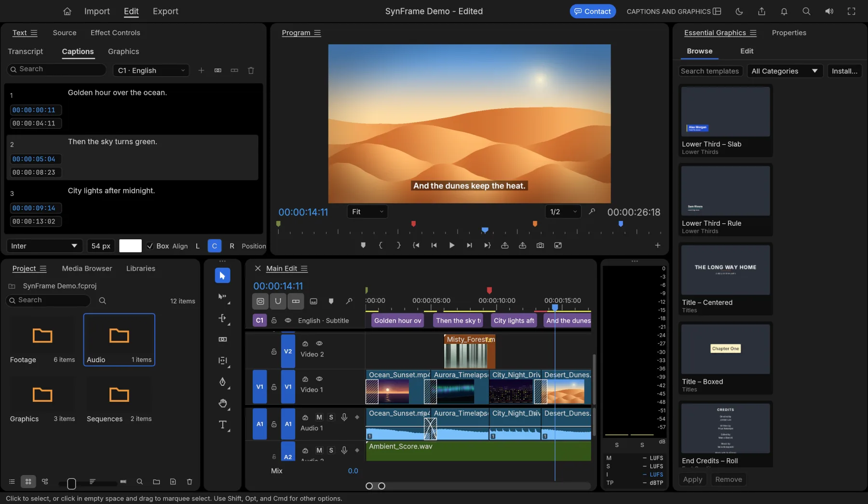Mute Audio 1 track with M

click(x=319, y=417)
